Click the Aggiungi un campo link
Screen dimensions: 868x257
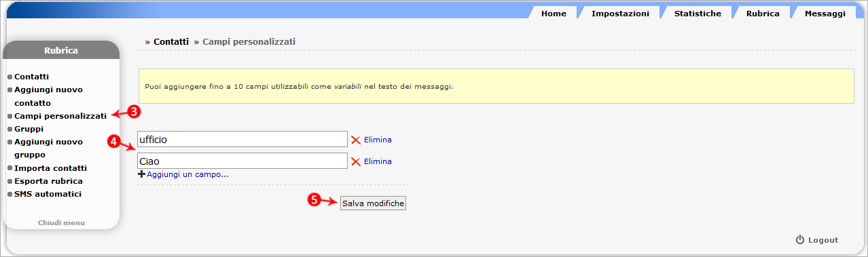187,174
